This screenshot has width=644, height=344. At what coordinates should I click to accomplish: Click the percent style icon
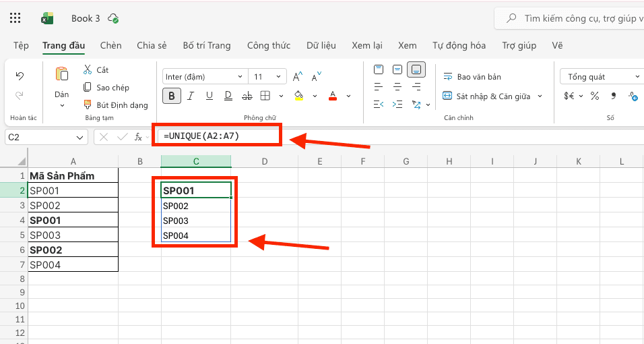(x=595, y=96)
